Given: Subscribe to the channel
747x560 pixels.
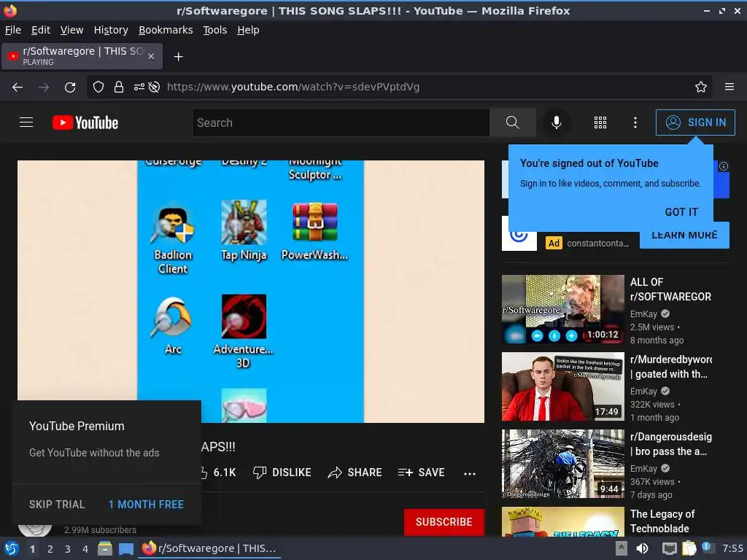Looking at the screenshot, I should (x=444, y=522).
